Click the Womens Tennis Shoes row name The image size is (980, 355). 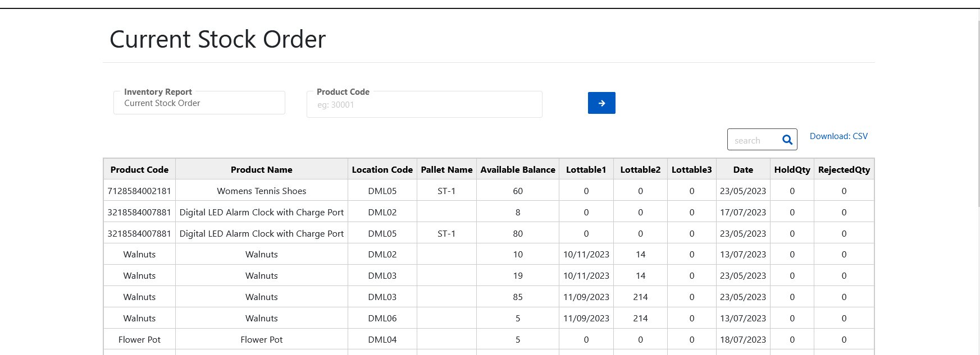click(x=261, y=191)
